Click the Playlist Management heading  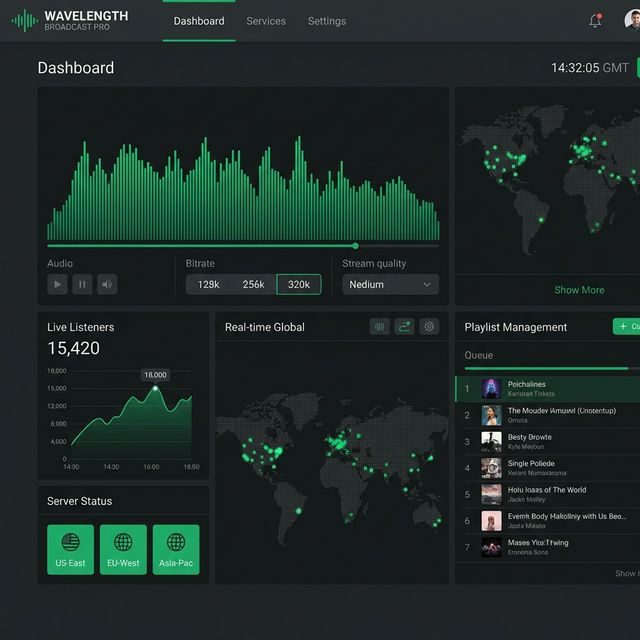point(516,327)
